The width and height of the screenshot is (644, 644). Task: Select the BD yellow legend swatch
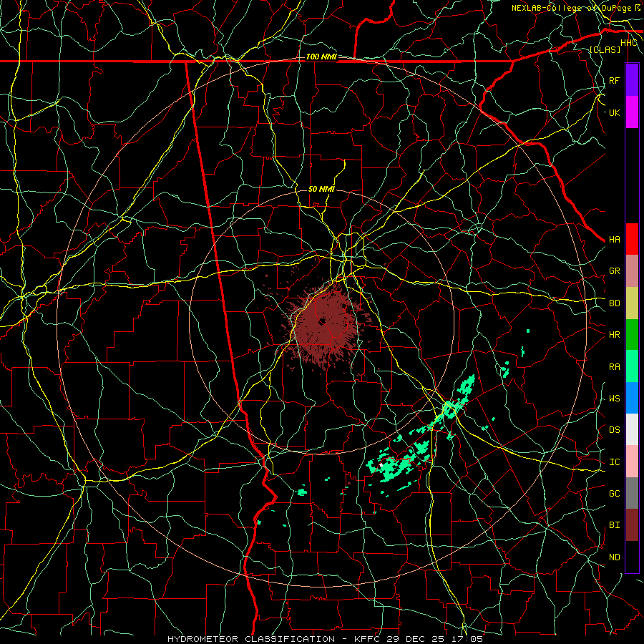tap(632, 303)
